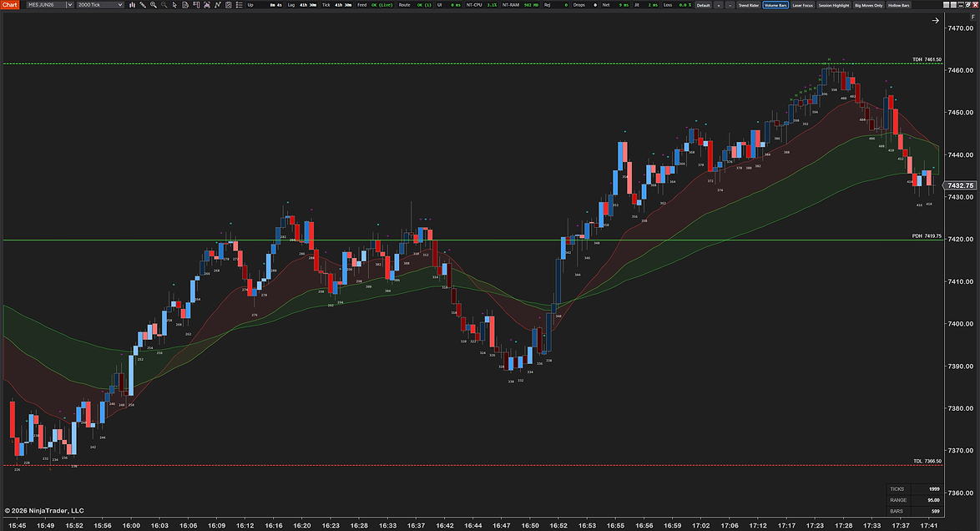
Task: Click the Up time status readout
Action: click(x=265, y=5)
